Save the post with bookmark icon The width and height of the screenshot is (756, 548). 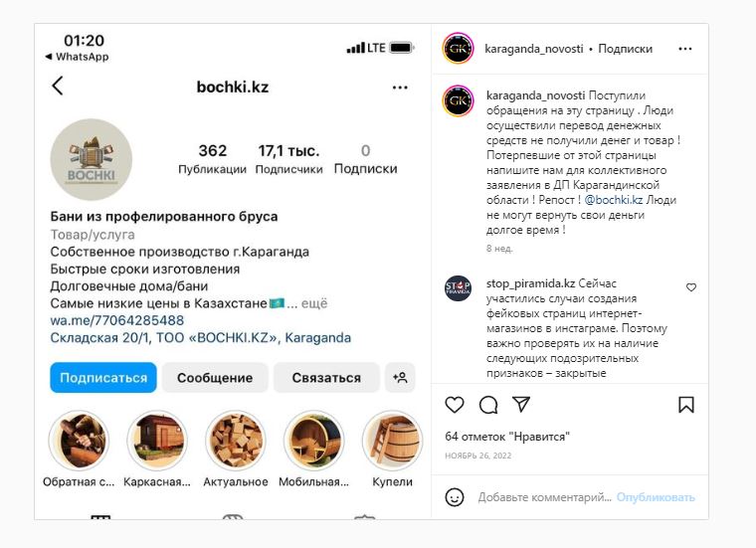point(686,405)
